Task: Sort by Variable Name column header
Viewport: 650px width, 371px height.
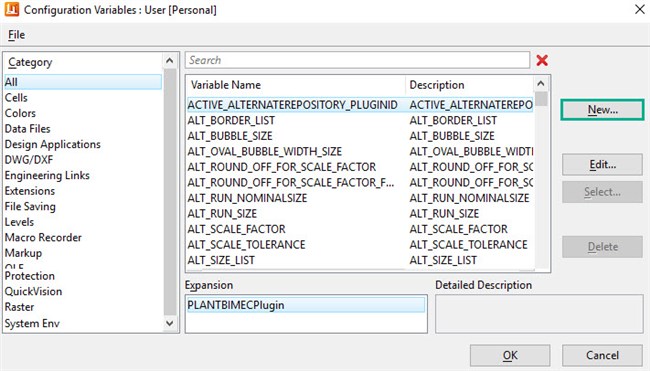Action: [295, 85]
